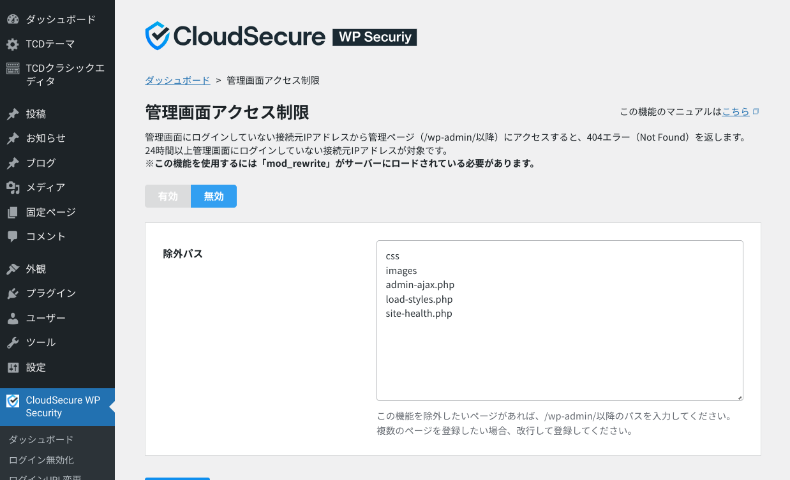Open the TCDテーマ menu item
This screenshot has width=790, height=480.
[57, 44]
